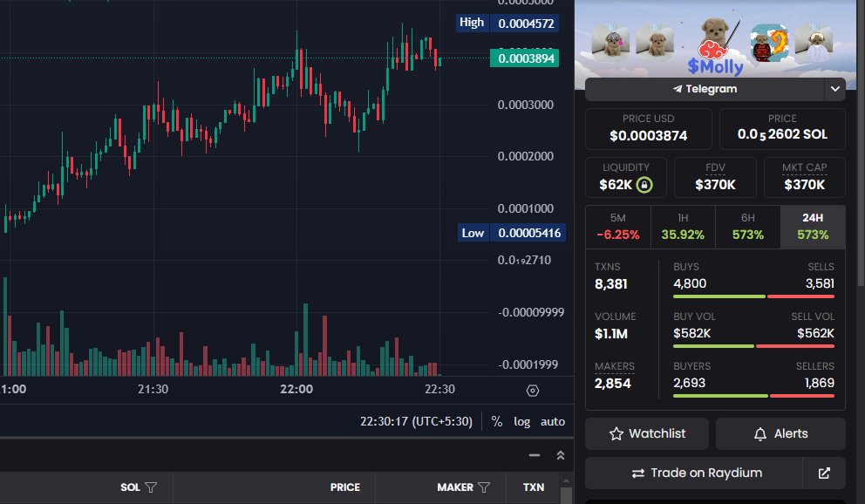Click the Telegram paper-plane icon

pyautogui.click(x=678, y=89)
